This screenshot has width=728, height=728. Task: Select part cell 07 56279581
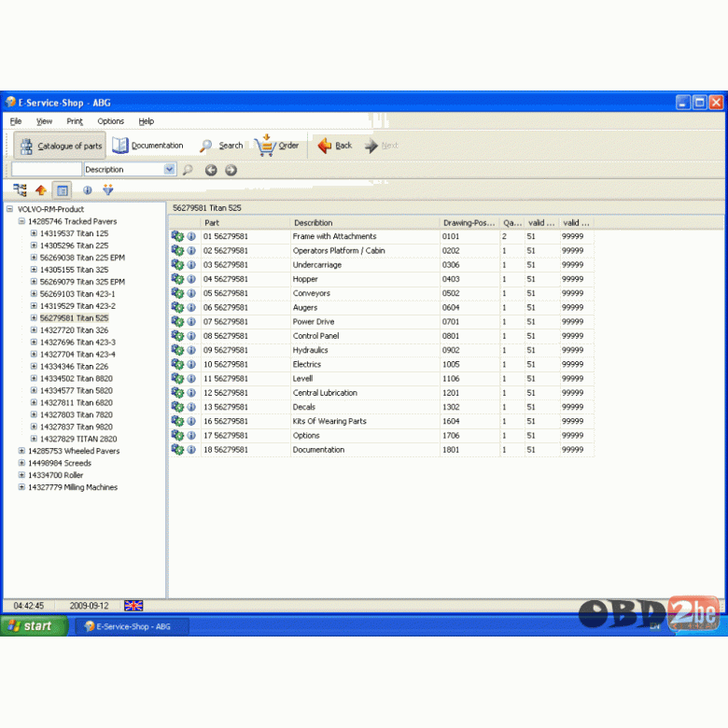click(226, 321)
